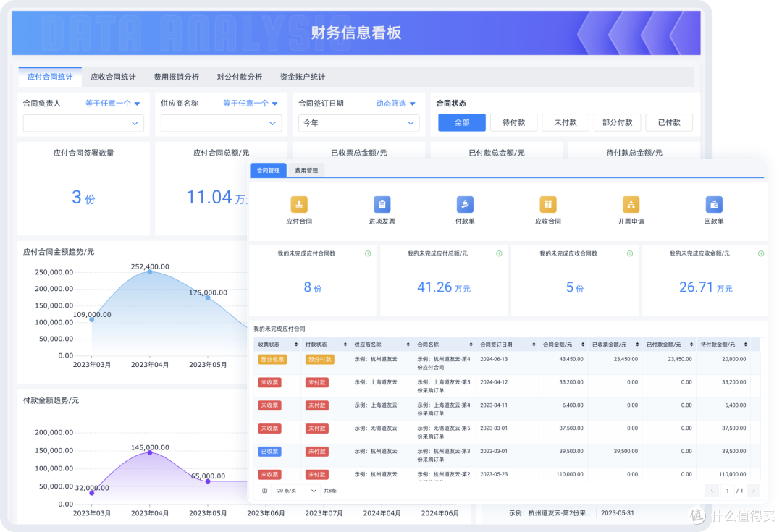The height and width of the screenshot is (532, 782).
Task: Open the 回款单 collection slip icon
Action: [713, 203]
